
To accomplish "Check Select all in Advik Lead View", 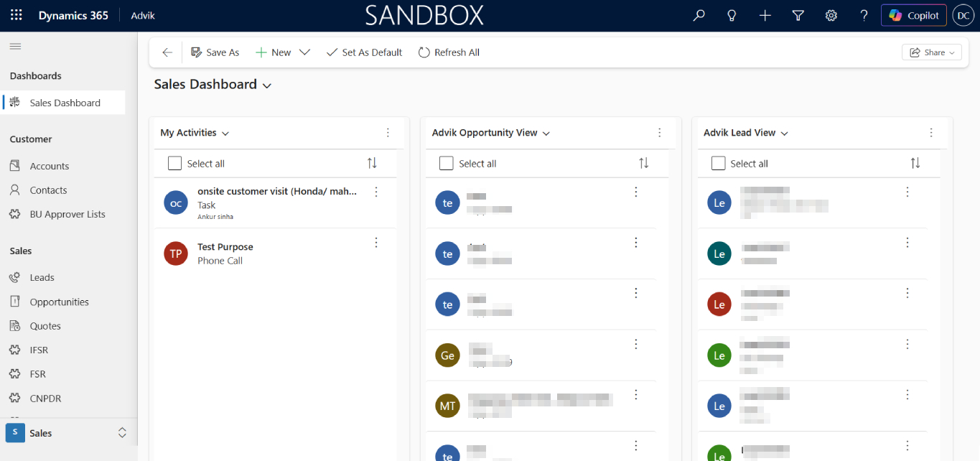I will coord(718,164).
